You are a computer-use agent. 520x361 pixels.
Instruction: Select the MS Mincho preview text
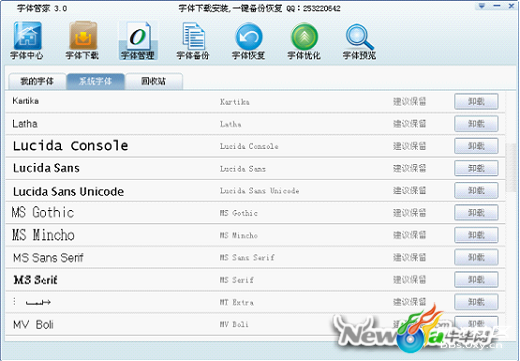pos(43,235)
